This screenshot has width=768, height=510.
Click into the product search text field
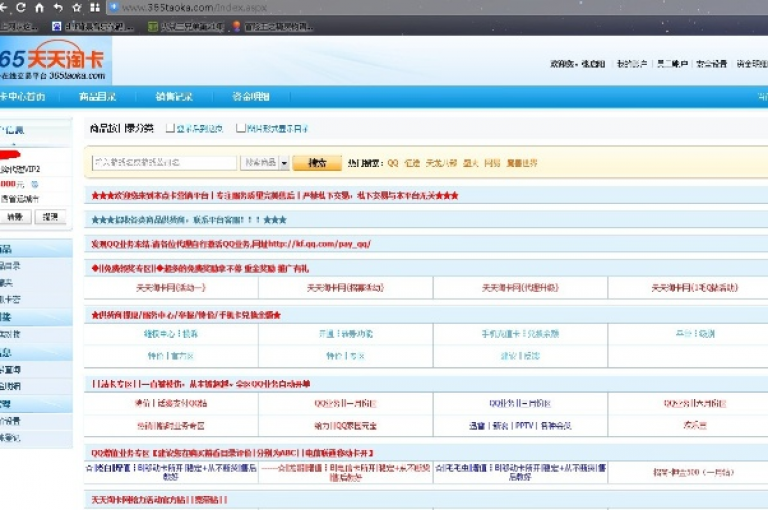click(164, 163)
